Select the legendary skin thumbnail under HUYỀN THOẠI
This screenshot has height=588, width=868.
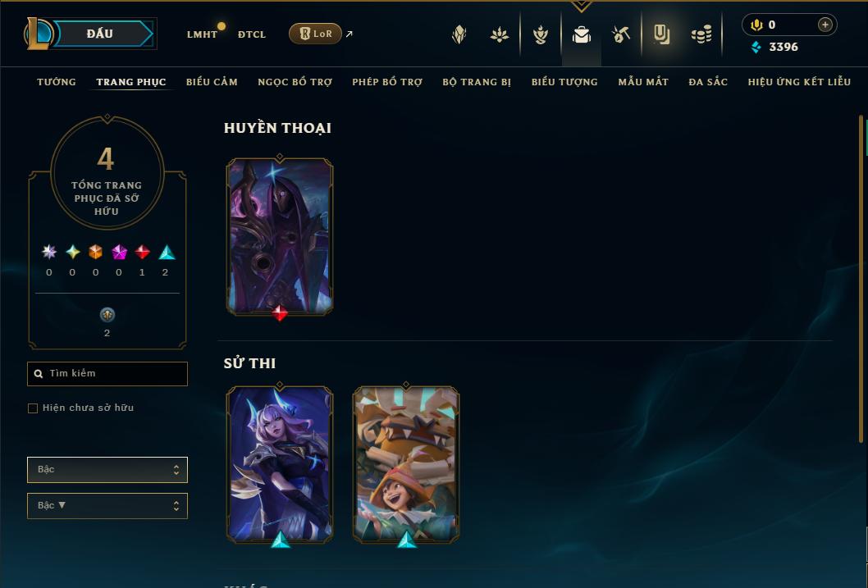(x=280, y=237)
